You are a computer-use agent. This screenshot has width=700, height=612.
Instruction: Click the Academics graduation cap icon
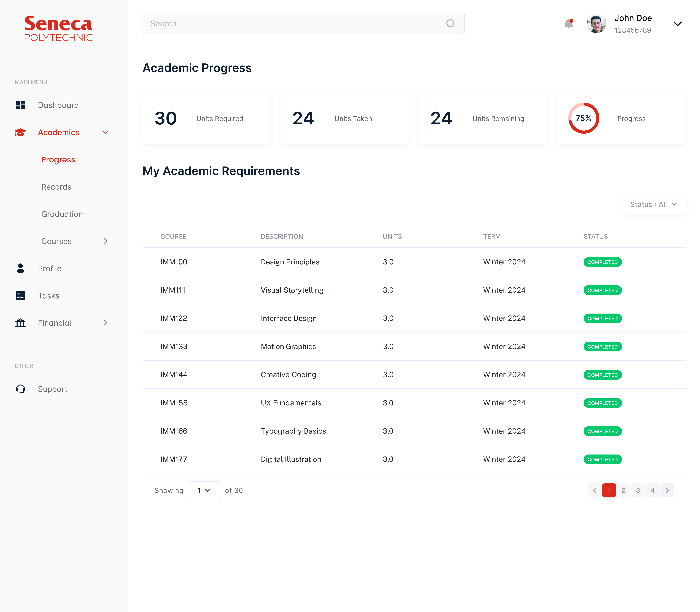[21, 132]
